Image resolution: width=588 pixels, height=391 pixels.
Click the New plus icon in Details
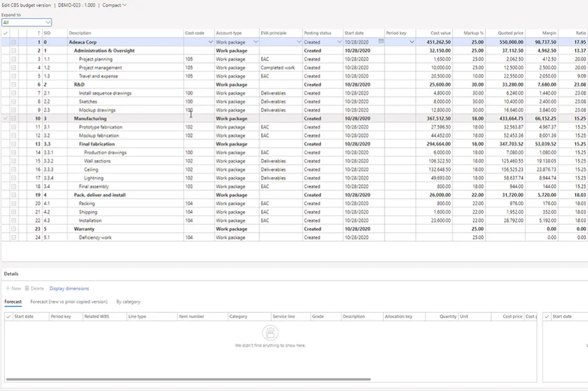pos(7,288)
